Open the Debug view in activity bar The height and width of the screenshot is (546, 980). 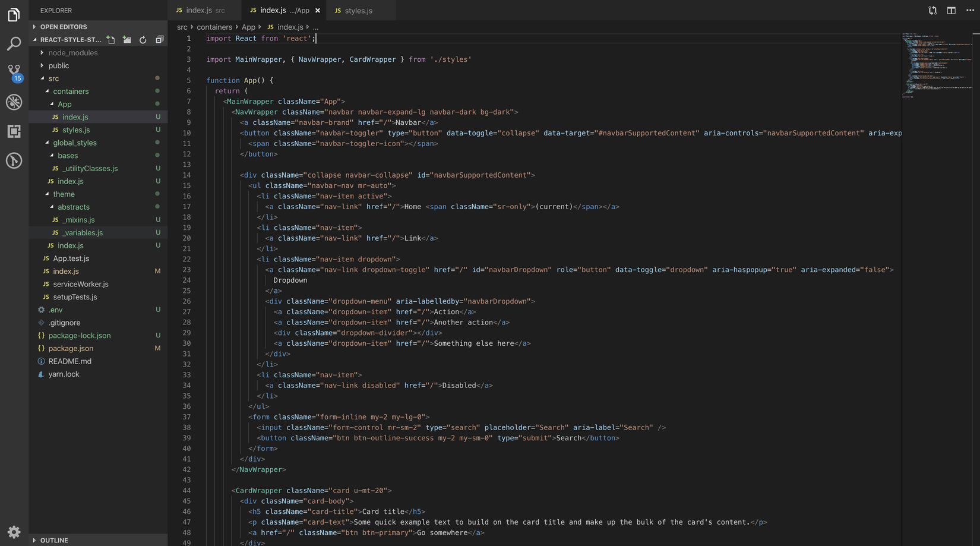coord(14,102)
